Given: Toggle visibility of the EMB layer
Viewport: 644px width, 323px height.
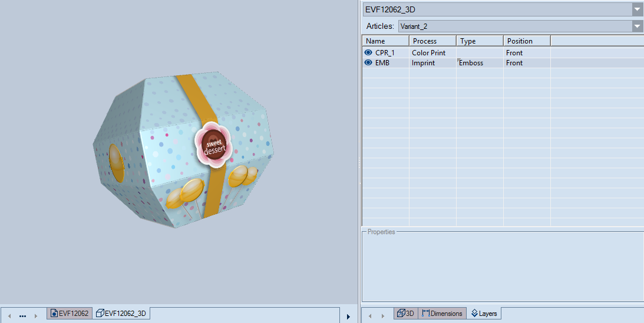Looking at the screenshot, I should pos(368,62).
